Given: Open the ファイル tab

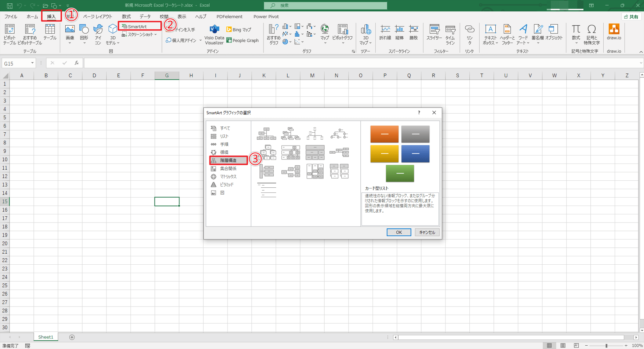Looking at the screenshot, I should [x=11, y=16].
